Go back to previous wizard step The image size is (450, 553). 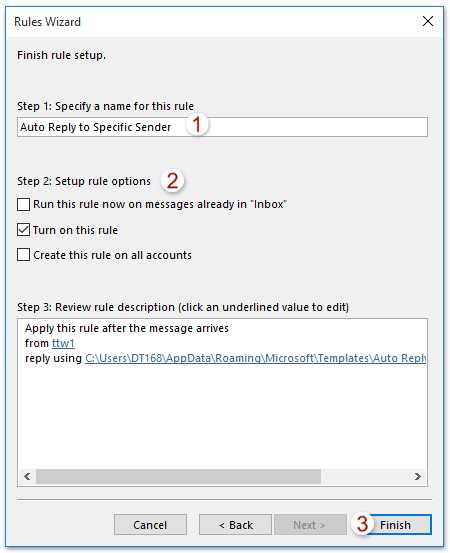(x=235, y=525)
